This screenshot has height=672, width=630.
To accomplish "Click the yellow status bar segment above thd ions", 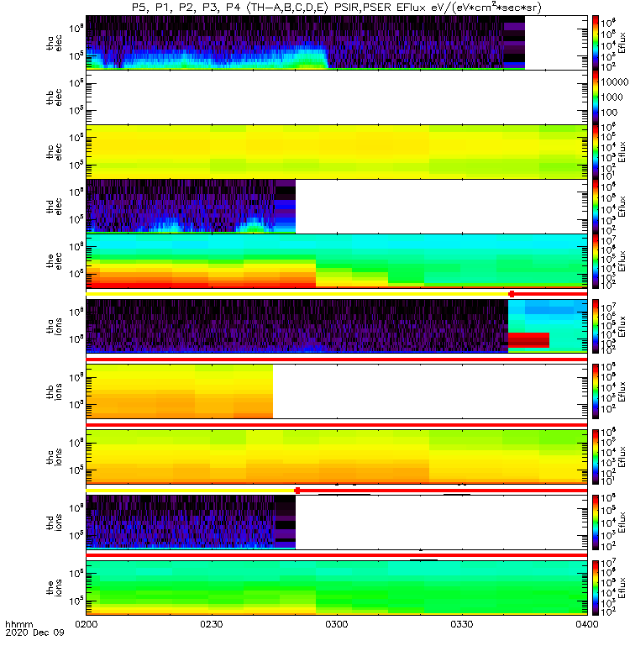I will tap(191, 491).
